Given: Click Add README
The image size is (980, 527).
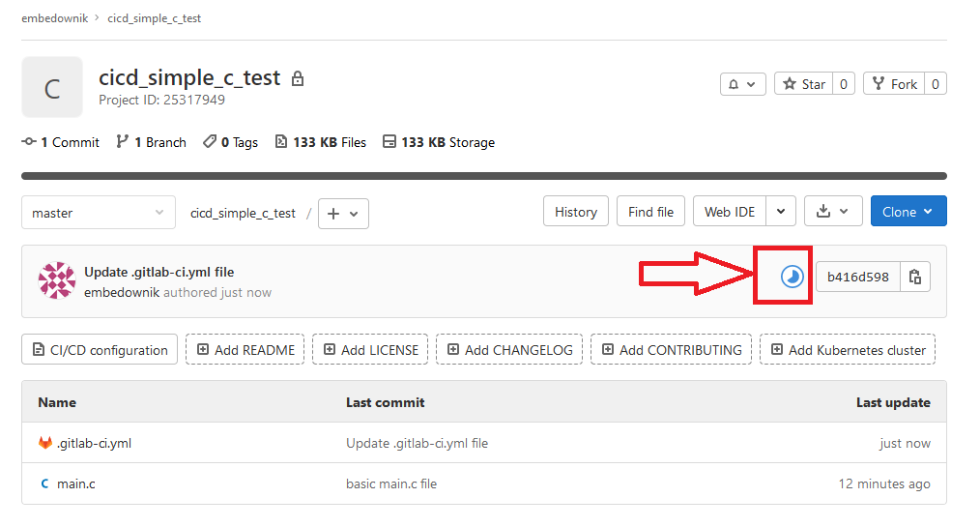Looking at the screenshot, I should (245, 350).
